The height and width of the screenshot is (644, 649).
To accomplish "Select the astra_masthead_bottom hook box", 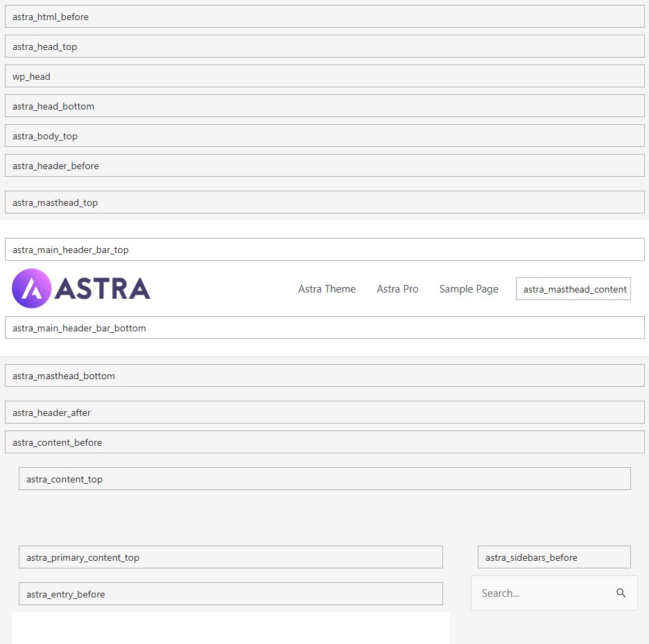I will 324,376.
